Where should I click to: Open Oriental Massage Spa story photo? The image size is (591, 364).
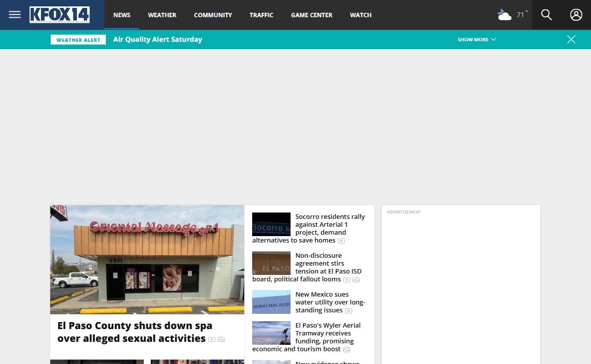tap(147, 260)
